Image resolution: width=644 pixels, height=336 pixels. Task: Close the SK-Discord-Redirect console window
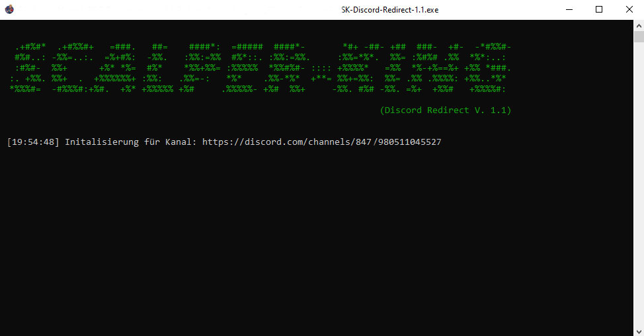(x=629, y=9)
